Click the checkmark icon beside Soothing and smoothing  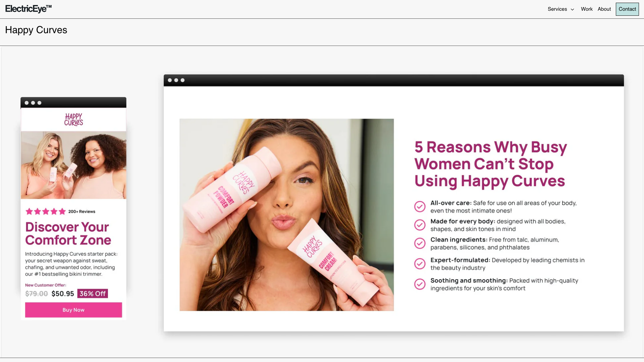point(420,284)
